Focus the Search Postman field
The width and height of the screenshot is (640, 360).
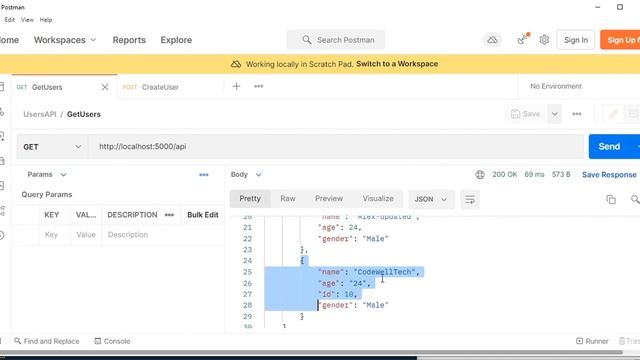(x=336, y=40)
